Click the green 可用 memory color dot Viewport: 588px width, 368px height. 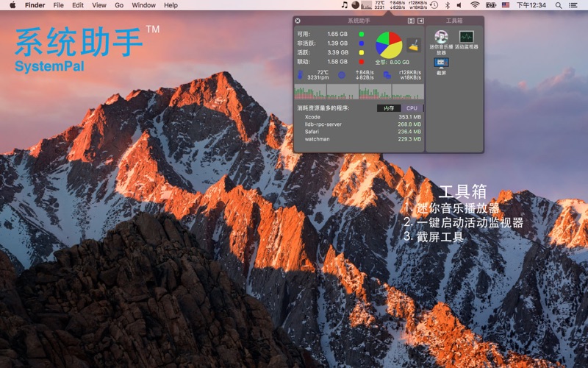click(361, 34)
